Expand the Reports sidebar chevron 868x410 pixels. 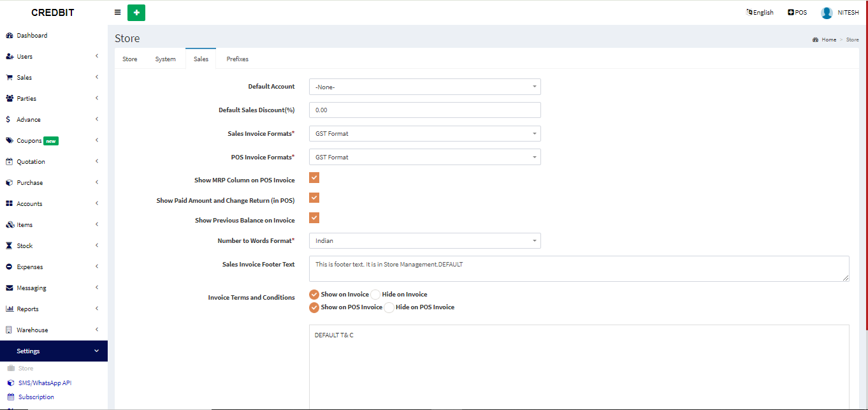[x=96, y=309]
